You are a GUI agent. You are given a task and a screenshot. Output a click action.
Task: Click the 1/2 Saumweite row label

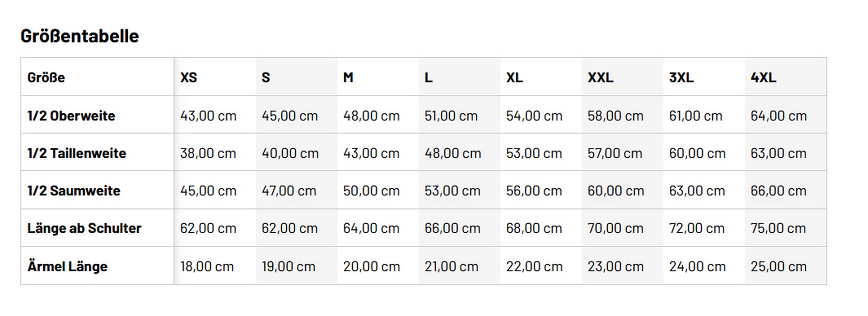(x=74, y=191)
